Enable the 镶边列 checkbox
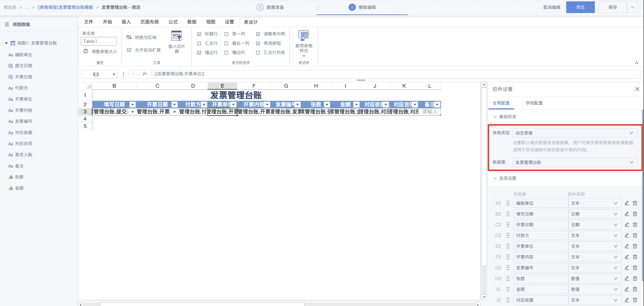This screenshot has height=306, width=644. 226,52
